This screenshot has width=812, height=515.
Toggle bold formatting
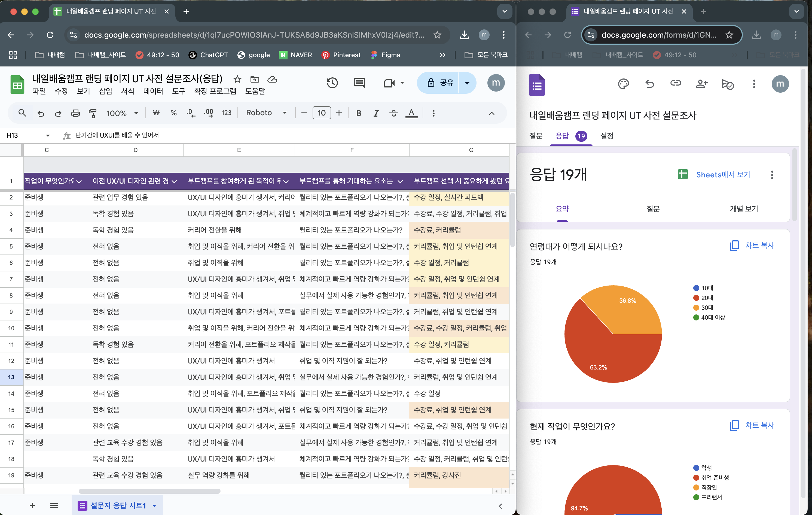[358, 113]
